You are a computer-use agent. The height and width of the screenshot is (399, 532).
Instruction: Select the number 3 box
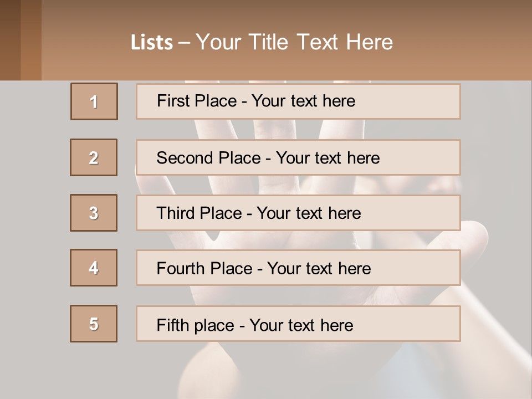point(94,213)
